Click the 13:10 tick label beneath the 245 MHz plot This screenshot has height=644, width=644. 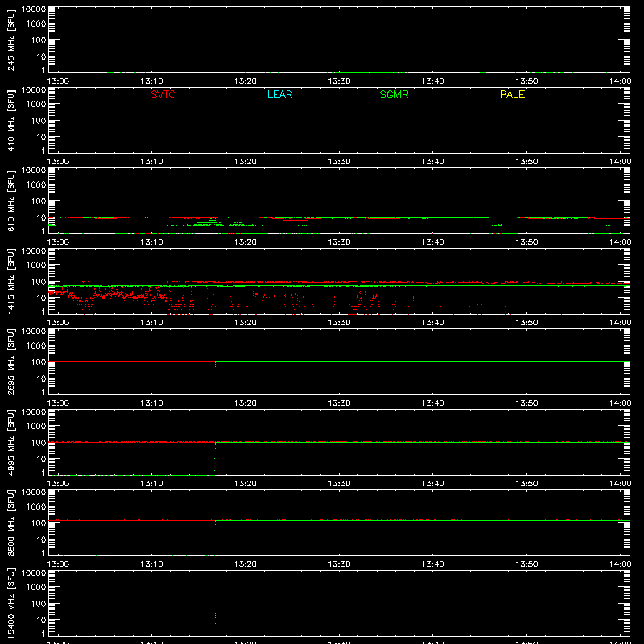coord(151,81)
